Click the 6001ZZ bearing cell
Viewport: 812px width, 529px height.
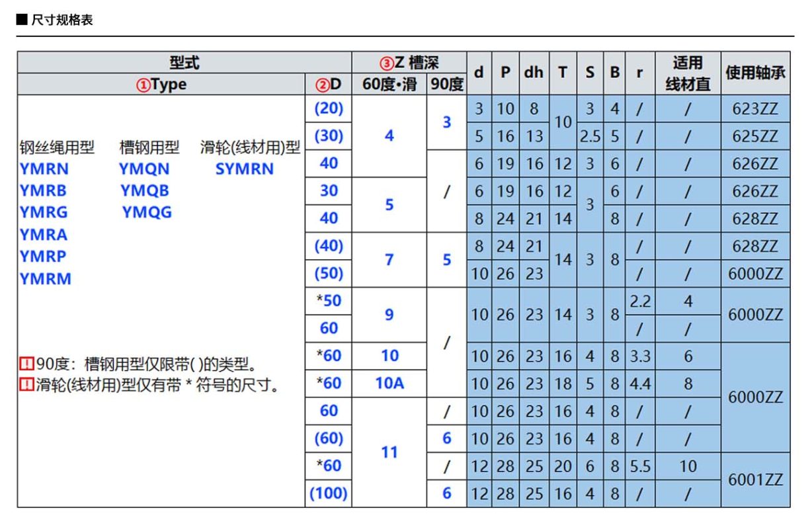pos(755,479)
